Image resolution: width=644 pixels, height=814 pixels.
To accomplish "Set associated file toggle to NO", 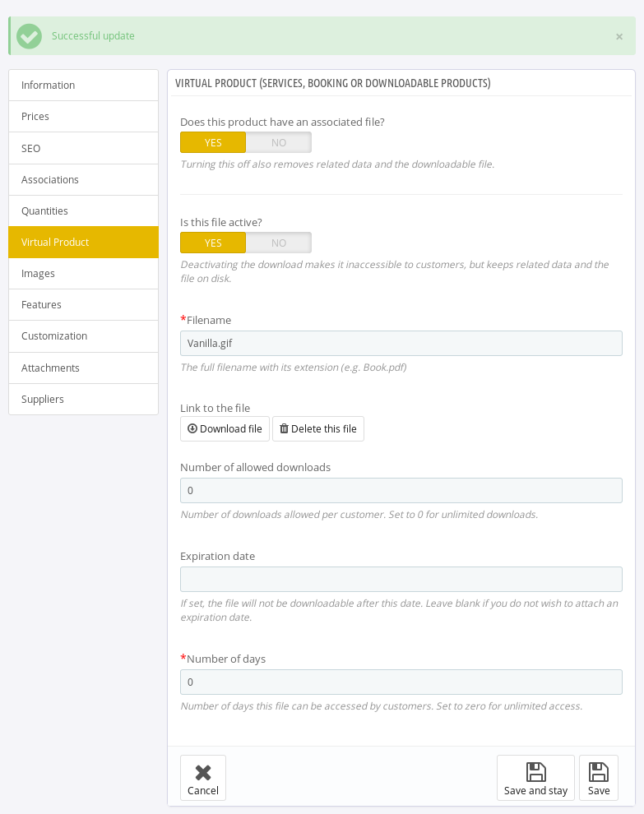I will point(279,142).
